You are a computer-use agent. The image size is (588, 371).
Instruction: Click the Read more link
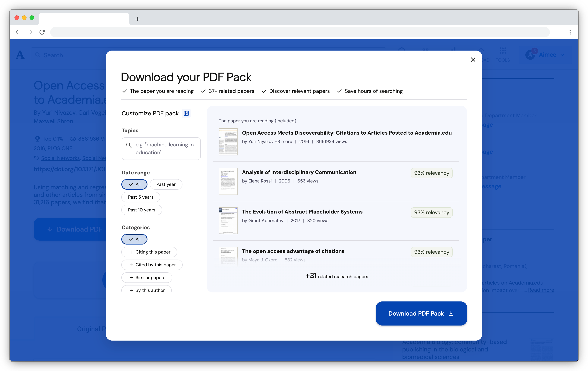click(541, 290)
